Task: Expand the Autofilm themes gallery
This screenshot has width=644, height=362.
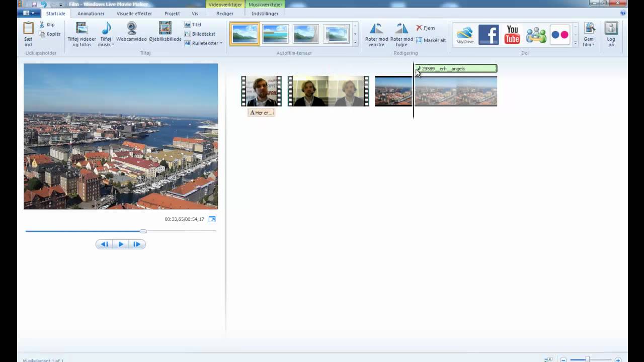Action: [x=355, y=43]
